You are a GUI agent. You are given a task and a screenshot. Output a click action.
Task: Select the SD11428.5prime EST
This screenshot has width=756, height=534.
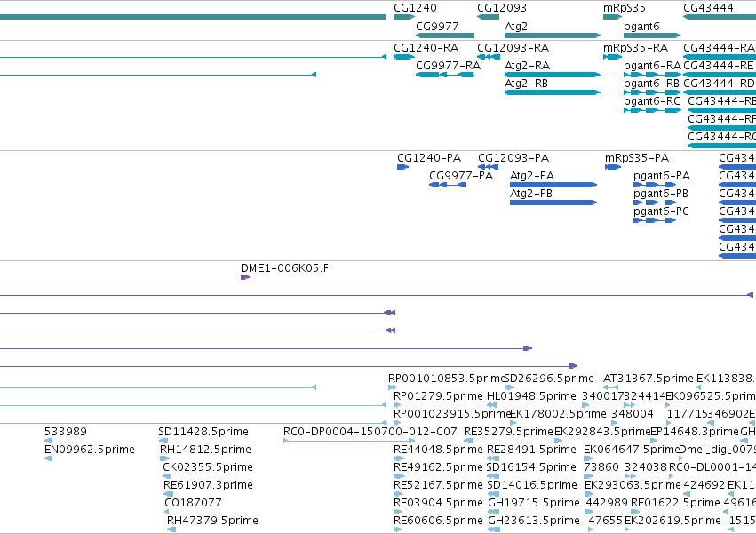pos(163,441)
